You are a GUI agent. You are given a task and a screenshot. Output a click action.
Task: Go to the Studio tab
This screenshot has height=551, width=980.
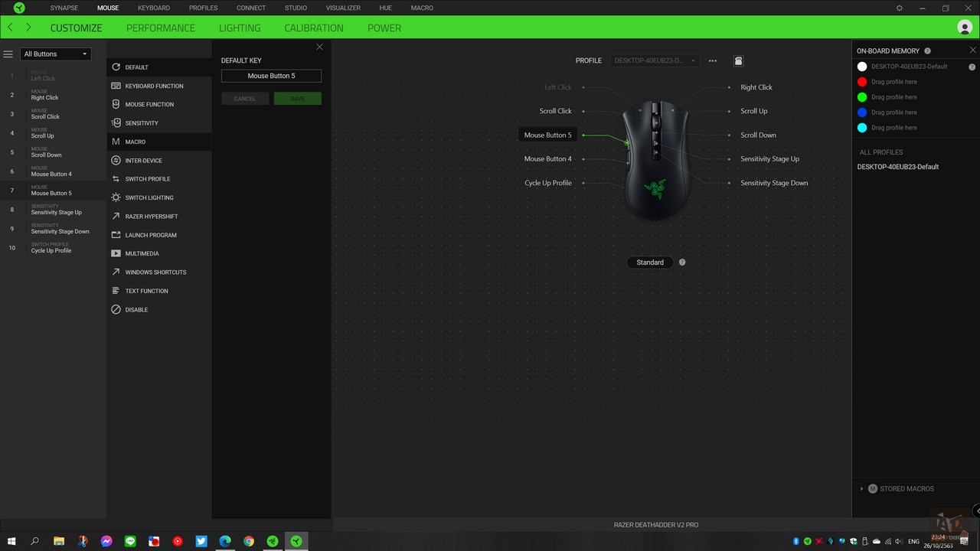click(x=296, y=8)
